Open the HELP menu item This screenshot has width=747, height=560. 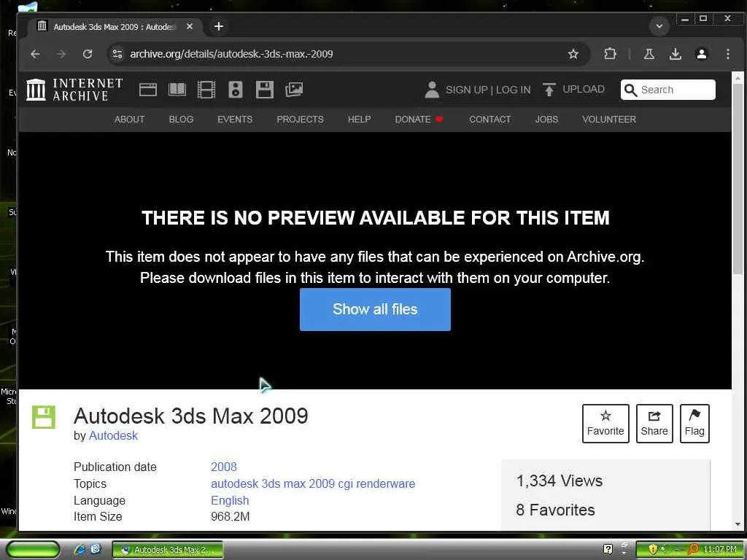359,120
